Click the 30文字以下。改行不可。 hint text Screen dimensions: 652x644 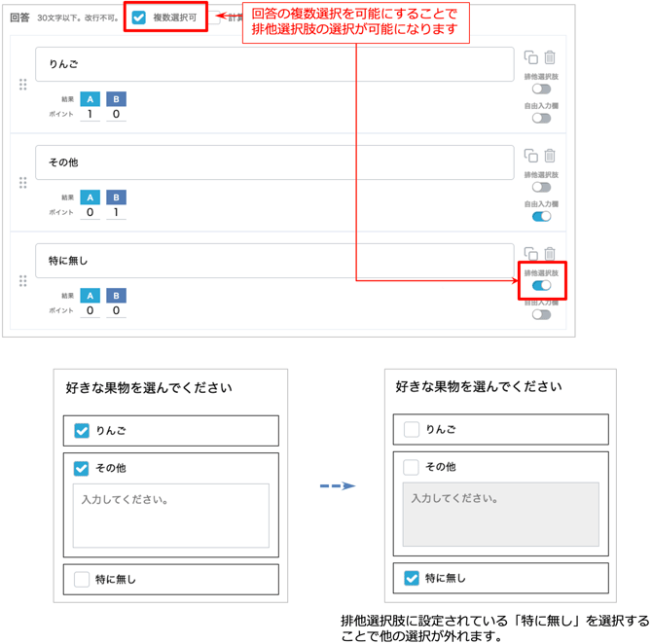click(x=78, y=18)
